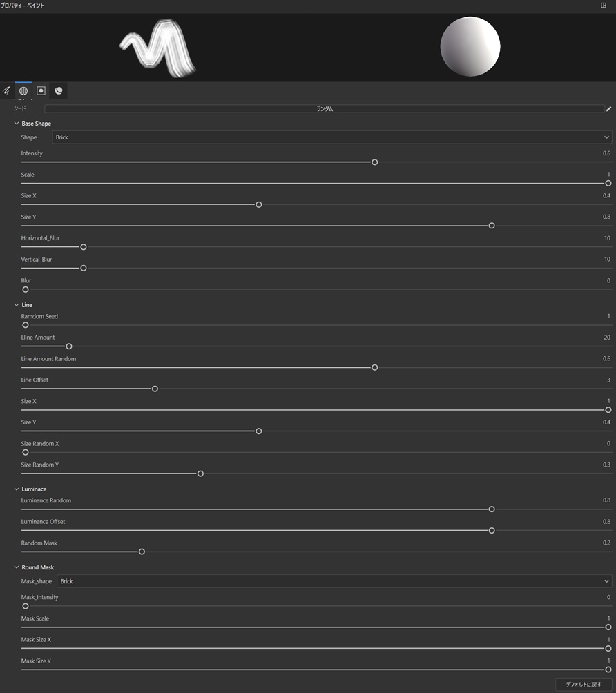
Task: Collapse the Luminace section
Action: (x=16, y=489)
